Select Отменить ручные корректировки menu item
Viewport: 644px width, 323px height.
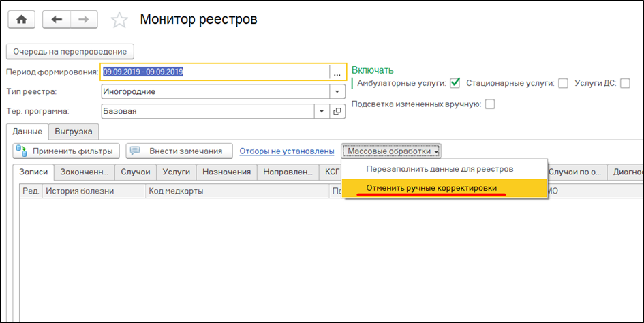(x=431, y=187)
